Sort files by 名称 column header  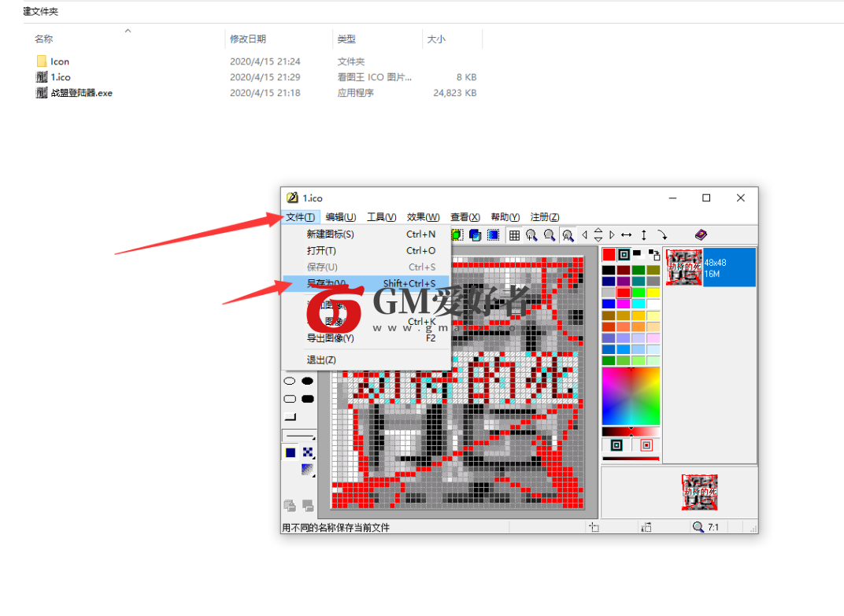(43, 39)
